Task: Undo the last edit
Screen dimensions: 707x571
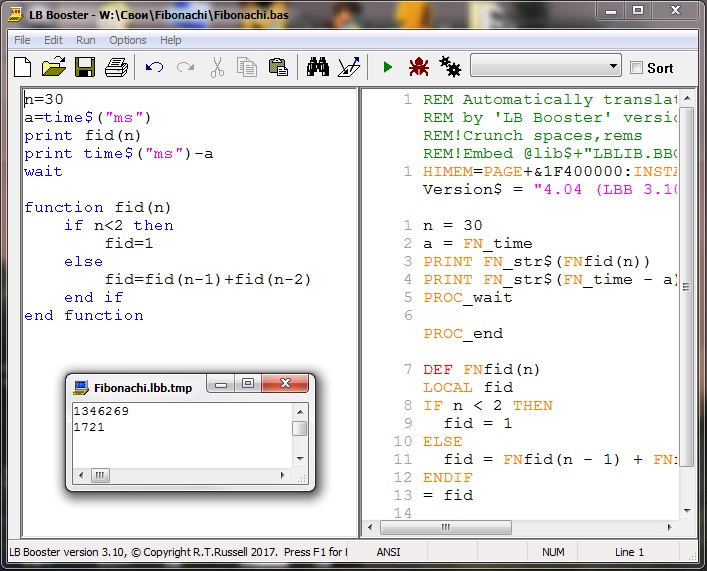Action: point(154,68)
